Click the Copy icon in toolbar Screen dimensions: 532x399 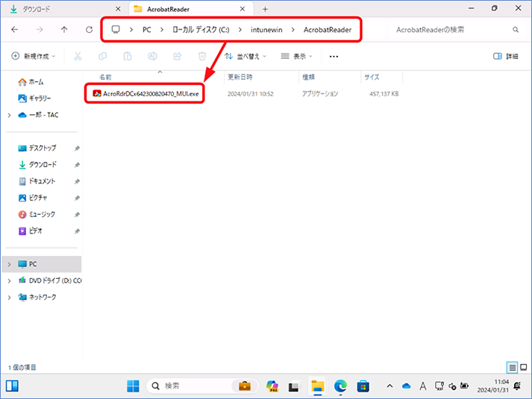[102, 56]
